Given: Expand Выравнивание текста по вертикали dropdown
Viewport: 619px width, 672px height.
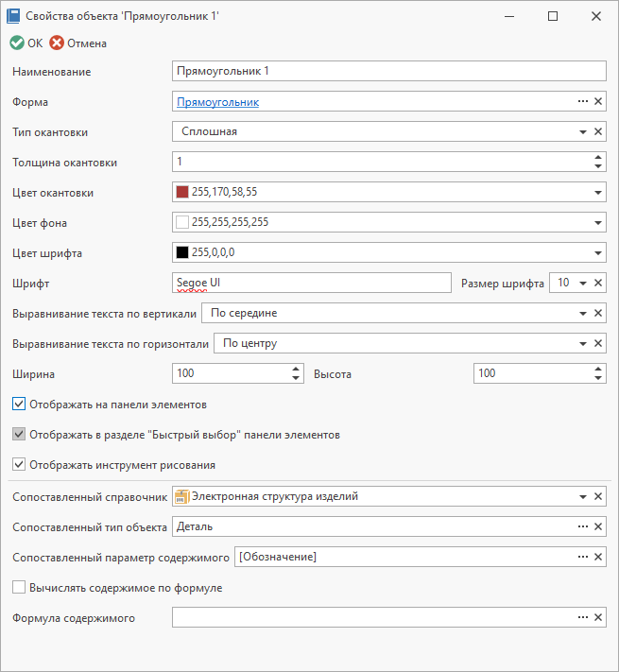Looking at the screenshot, I should pyautogui.click(x=582, y=314).
